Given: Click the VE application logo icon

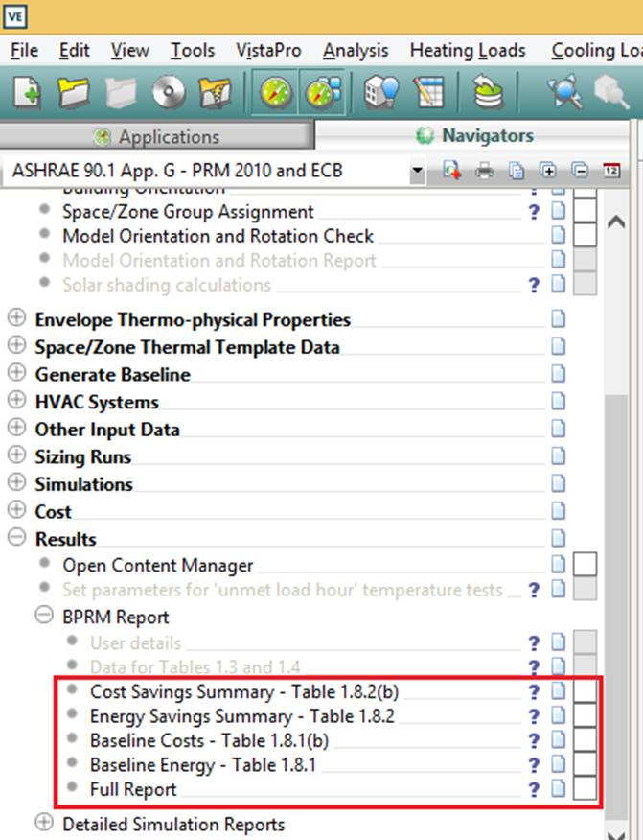Looking at the screenshot, I should 15,16.
